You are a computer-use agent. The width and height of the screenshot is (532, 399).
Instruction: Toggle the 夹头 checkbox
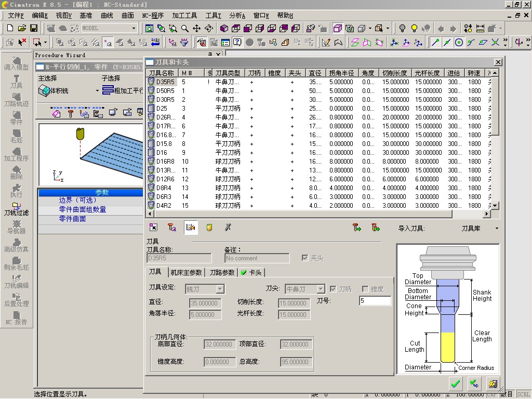(x=304, y=258)
